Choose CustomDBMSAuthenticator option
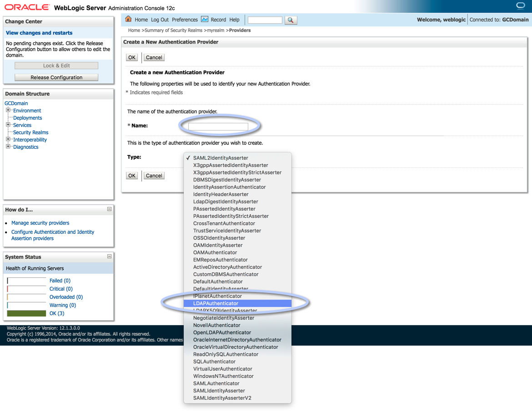532x418 pixels. 237,274
